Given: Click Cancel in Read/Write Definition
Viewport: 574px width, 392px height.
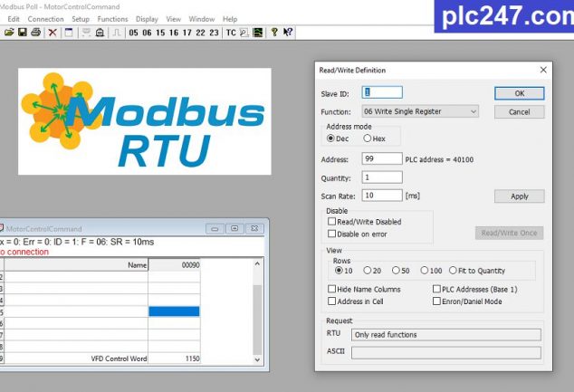Looking at the screenshot, I should [x=520, y=112].
